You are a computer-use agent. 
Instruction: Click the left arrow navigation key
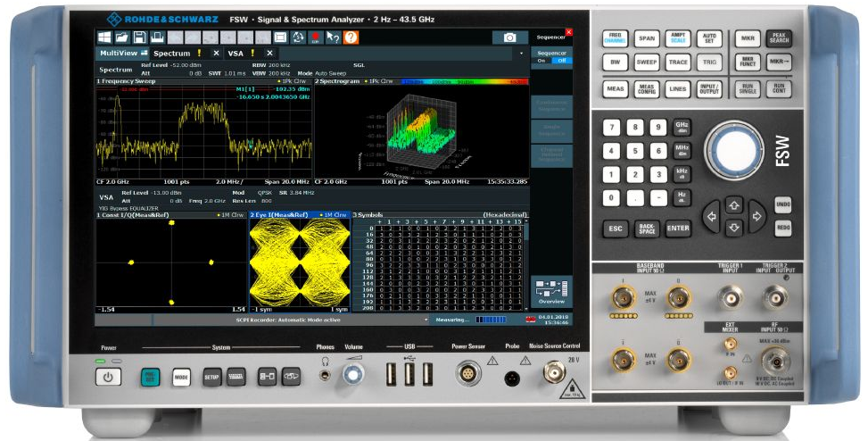coord(712,217)
